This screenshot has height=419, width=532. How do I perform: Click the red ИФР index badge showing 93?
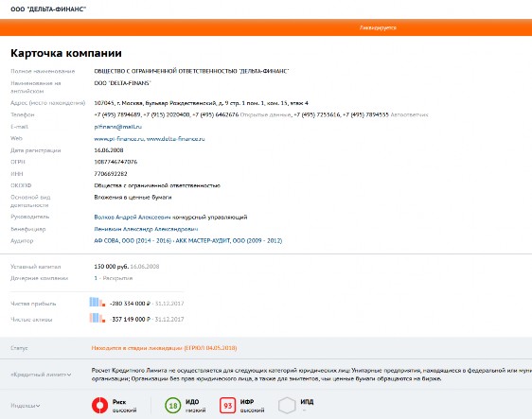[x=227, y=406]
